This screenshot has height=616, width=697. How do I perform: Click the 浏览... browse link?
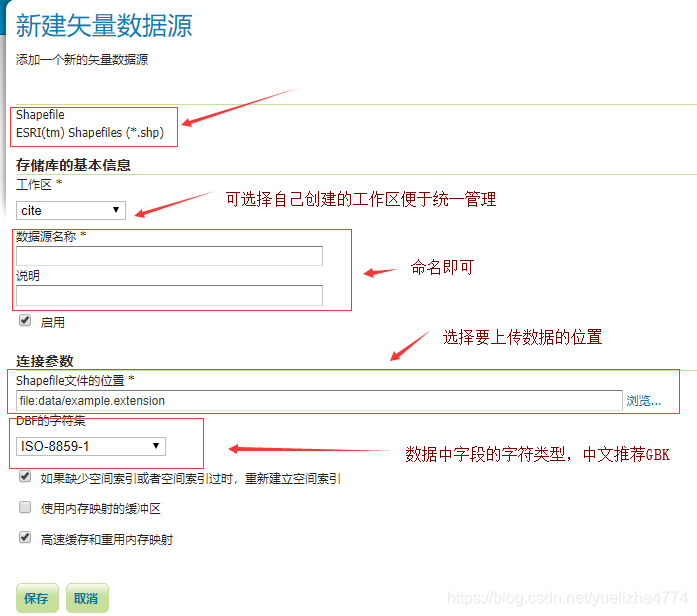pyautogui.click(x=643, y=400)
